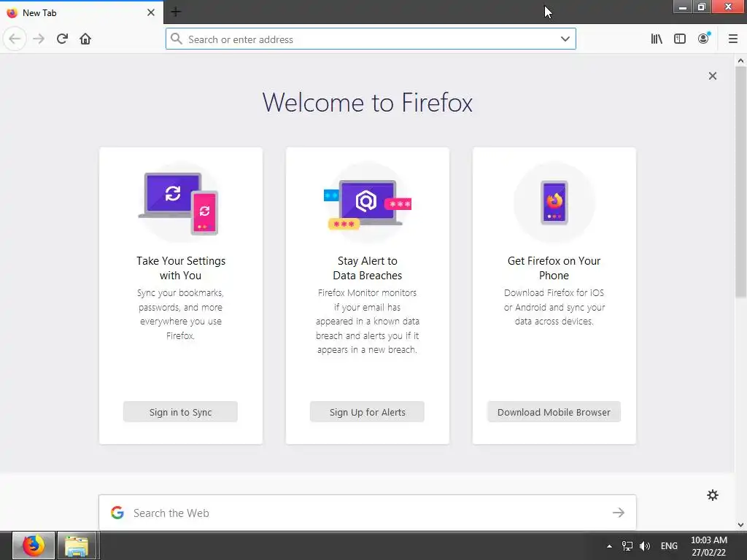
Task: Restore down the Firefox window
Action: 701,7
